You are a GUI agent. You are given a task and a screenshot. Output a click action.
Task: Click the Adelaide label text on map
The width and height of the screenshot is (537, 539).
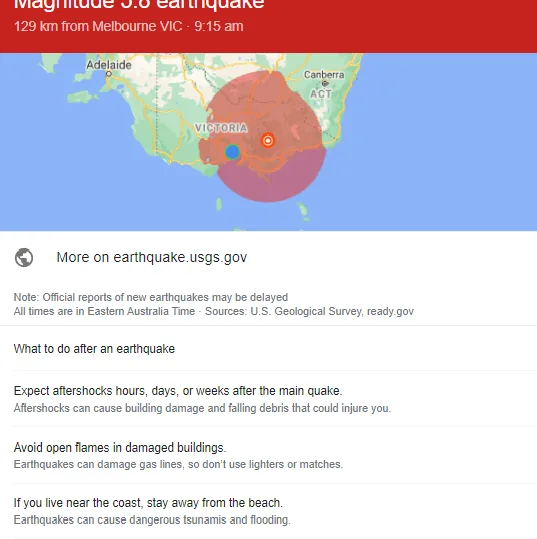point(109,65)
